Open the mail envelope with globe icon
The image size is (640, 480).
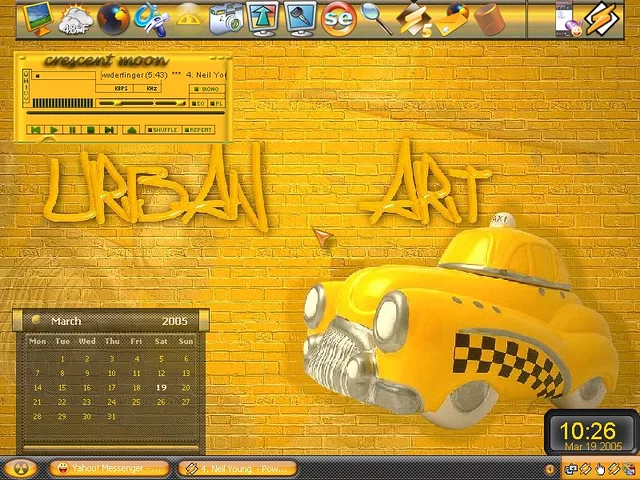pyautogui.click(x=451, y=20)
